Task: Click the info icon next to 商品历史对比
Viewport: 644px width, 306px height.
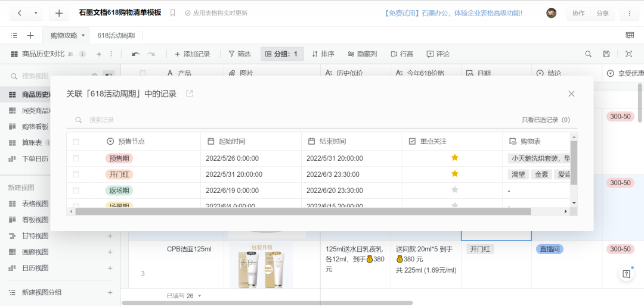Action: click(x=82, y=54)
